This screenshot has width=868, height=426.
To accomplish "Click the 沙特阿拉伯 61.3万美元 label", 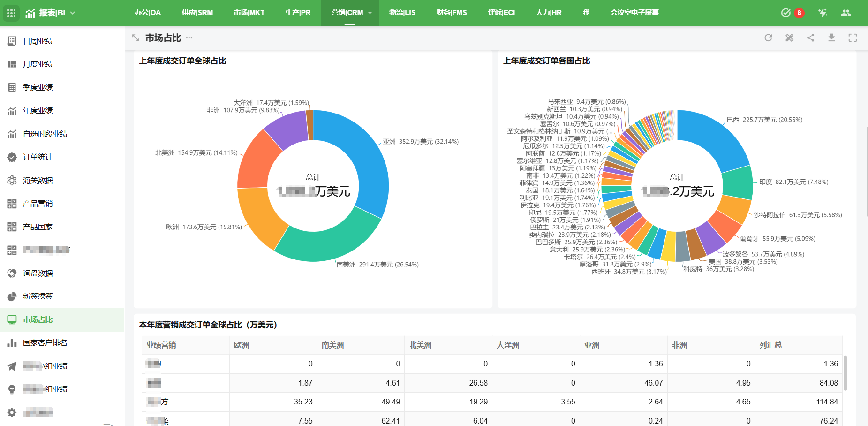I will [798, 215].
